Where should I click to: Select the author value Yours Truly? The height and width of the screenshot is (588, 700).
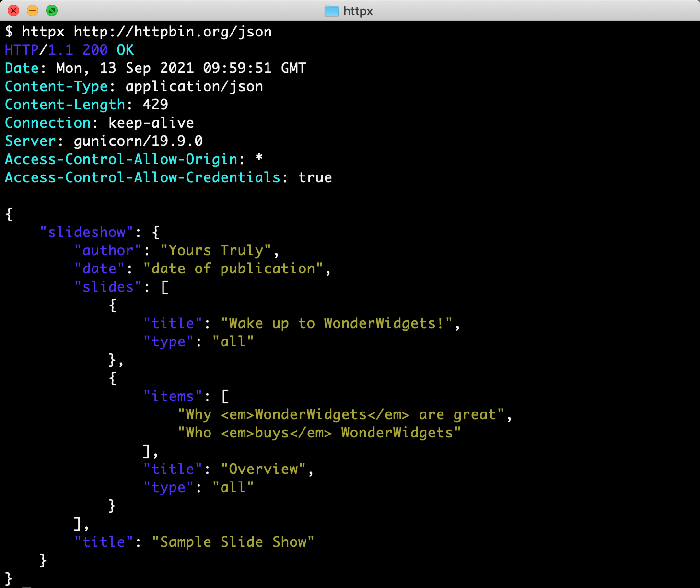tap(218, 250)
